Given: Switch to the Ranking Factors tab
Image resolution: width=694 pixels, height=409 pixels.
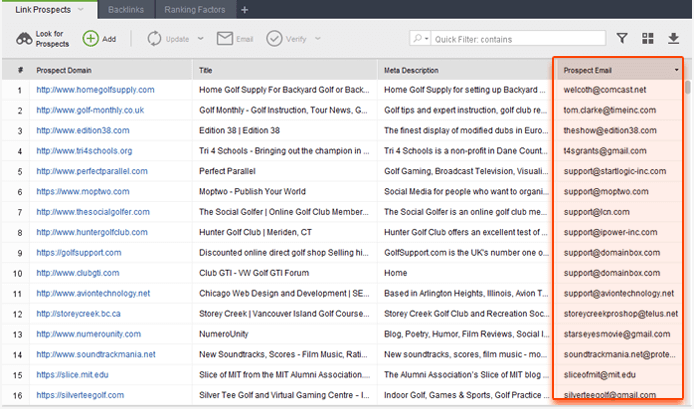Looking at the screenshot, I should (x=196, y=9).
